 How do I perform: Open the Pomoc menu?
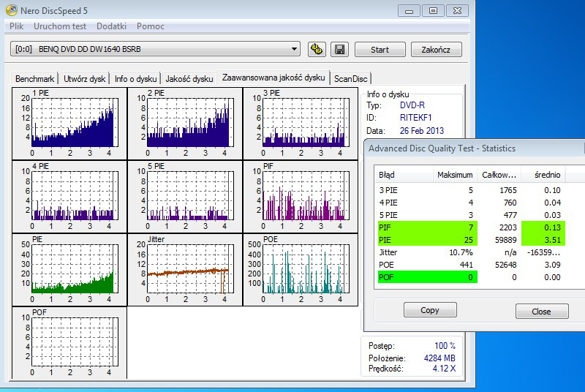click(151, 26)
